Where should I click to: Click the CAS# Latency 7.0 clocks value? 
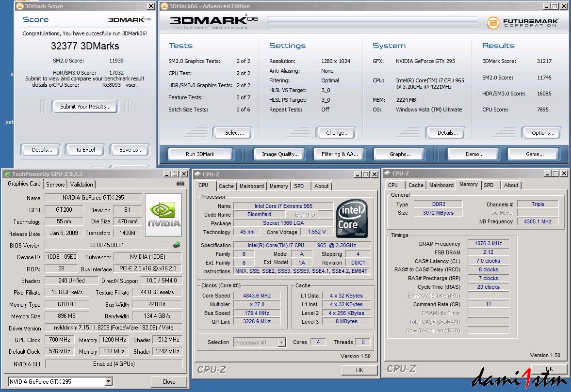[488, 261]
